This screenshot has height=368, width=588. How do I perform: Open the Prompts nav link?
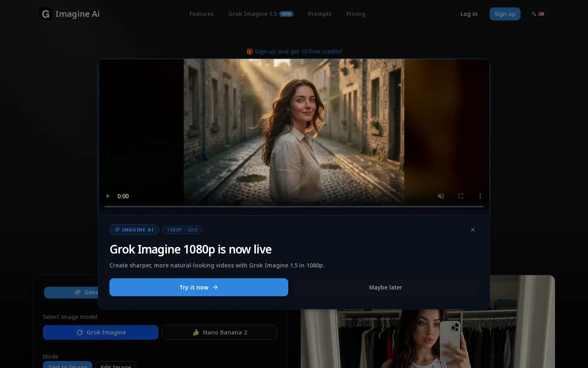click(320, 14)
